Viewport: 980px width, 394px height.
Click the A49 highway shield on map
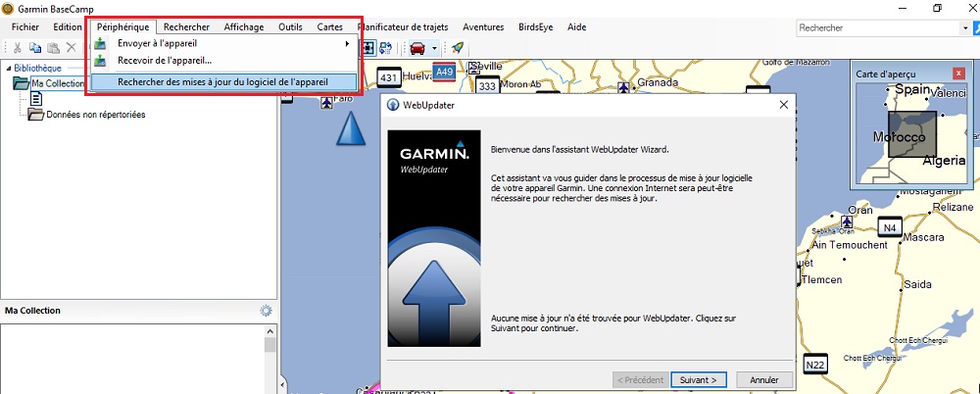[x=444, y=72]
